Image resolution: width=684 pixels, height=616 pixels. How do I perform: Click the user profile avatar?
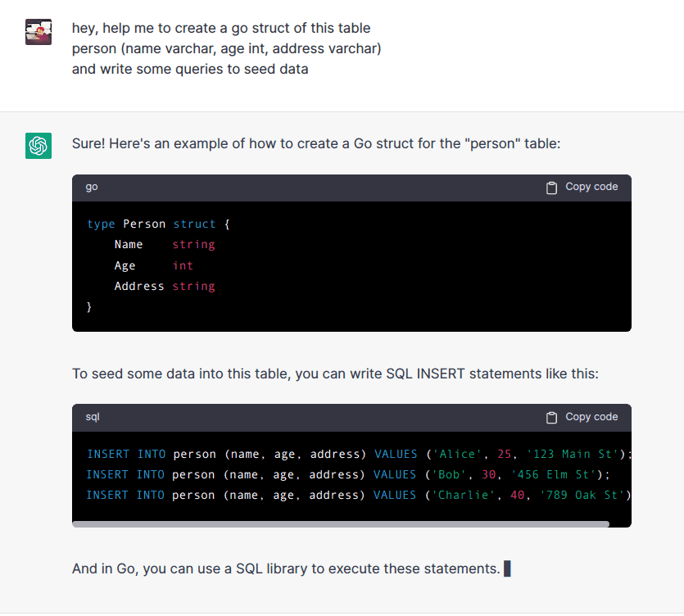[39, 32]
